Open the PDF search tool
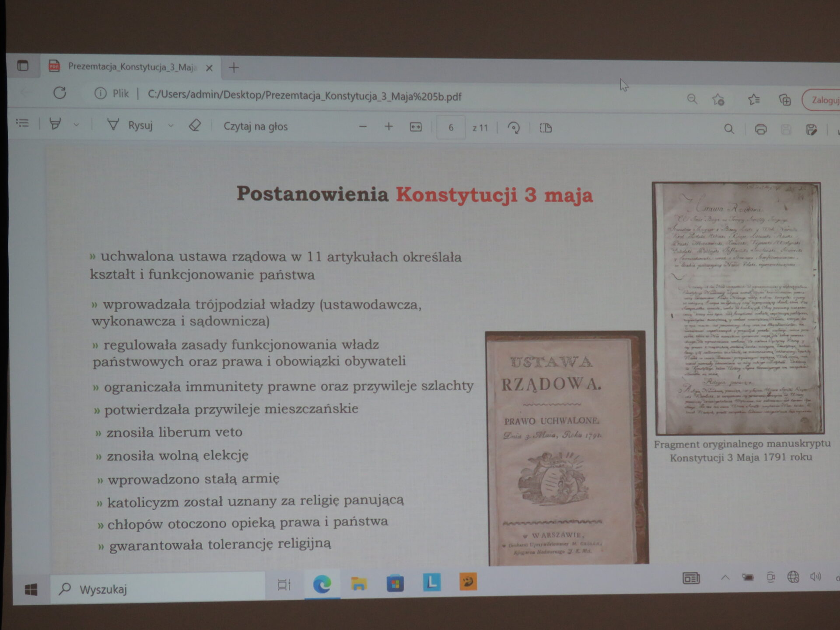 click(x=729, y=129)
